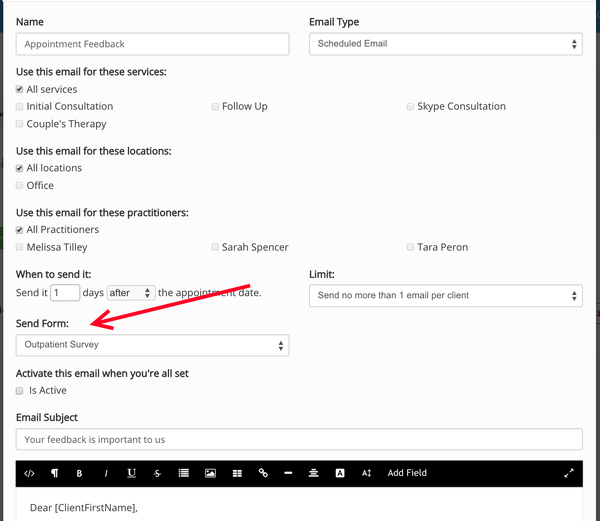Open font color picker icon

pos(340,473)
